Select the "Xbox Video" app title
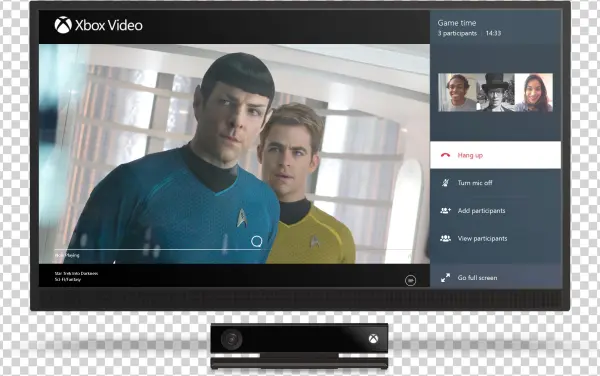Viewport: 600px width, 376px height. coord(109,25)
